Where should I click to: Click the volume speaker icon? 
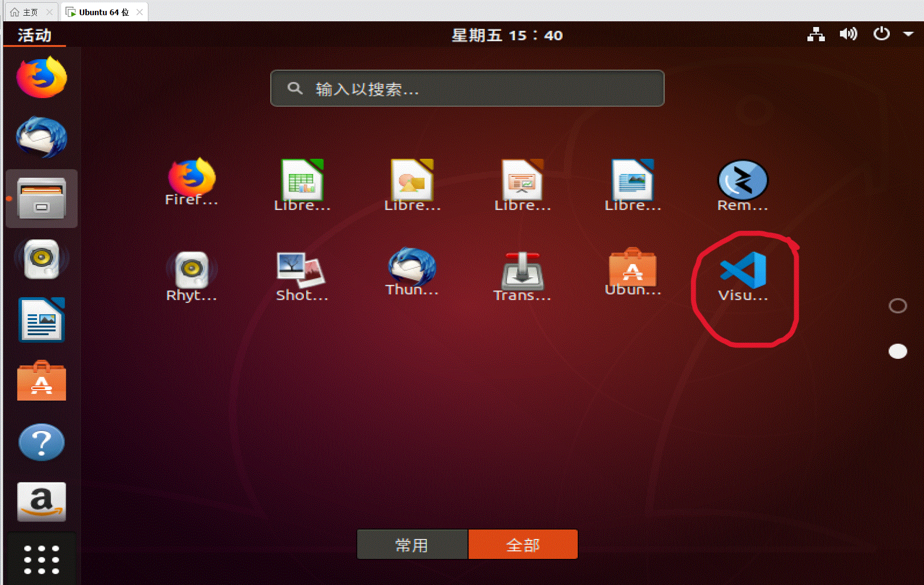[x=848, y=34]
